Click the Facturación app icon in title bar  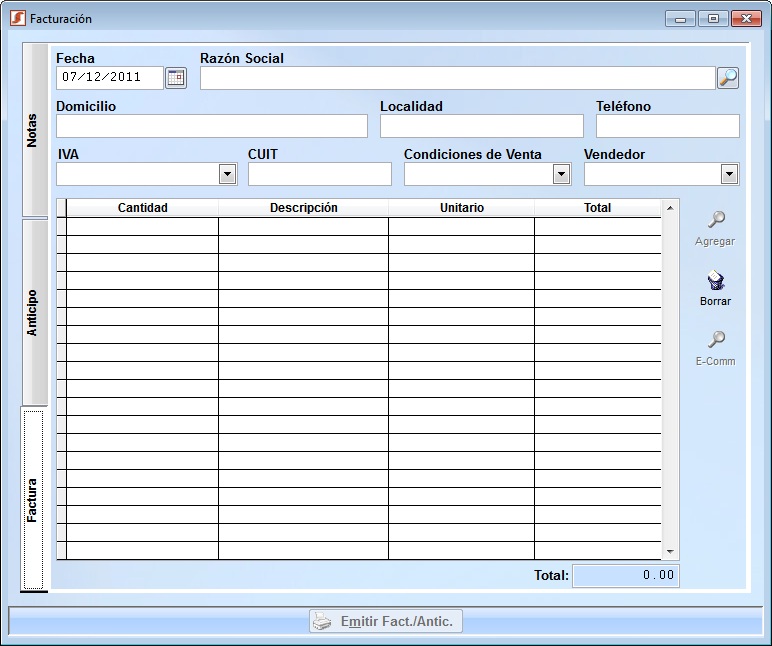tap(17, 18)
